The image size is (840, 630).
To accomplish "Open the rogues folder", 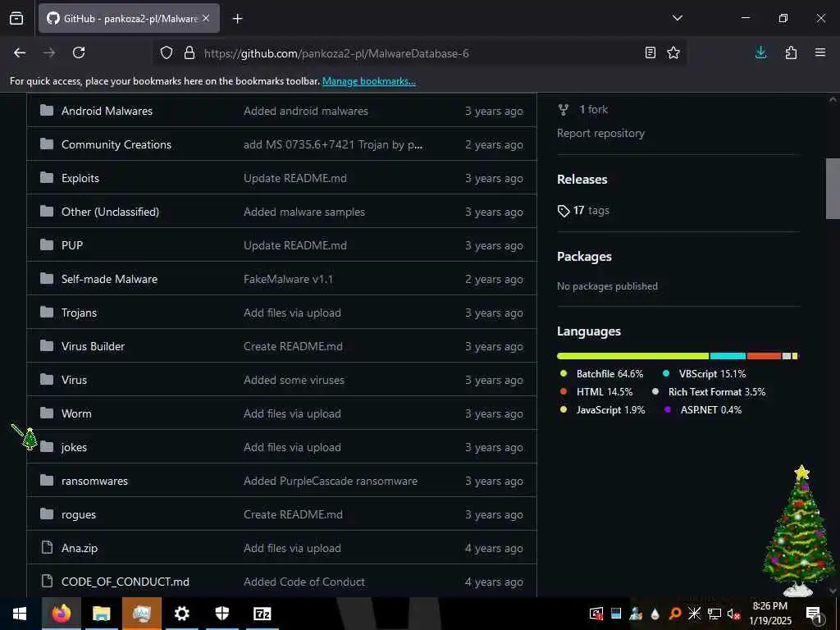I will pyautogui.click(x=78, y=515).
